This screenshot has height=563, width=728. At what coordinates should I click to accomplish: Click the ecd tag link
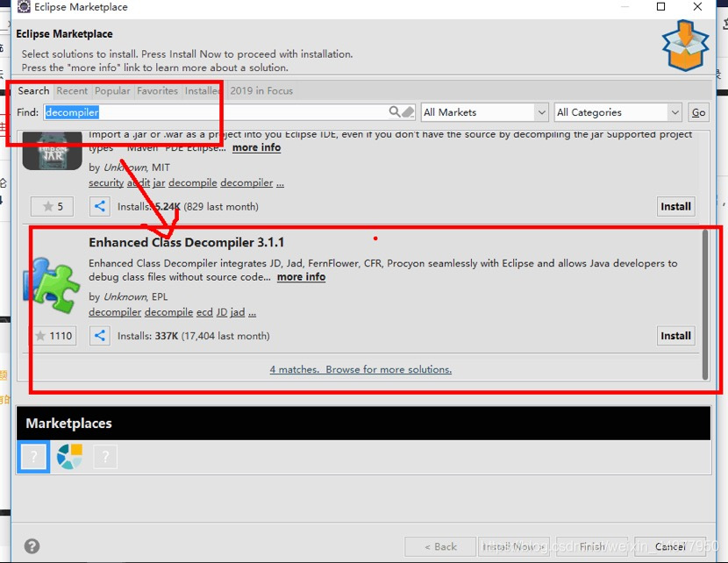point(204,312)
